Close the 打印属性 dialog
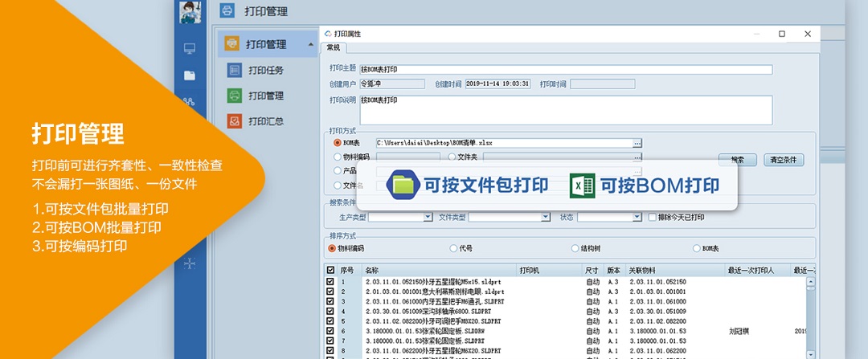868x359 pixels. pos(808,34)
